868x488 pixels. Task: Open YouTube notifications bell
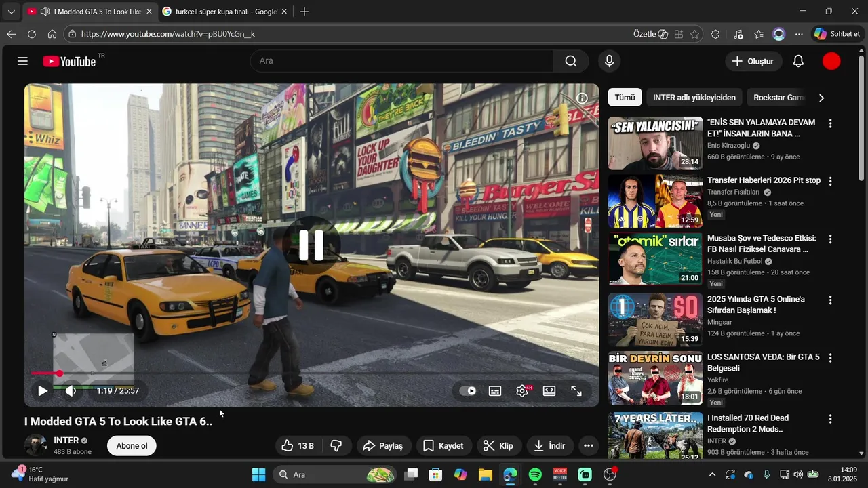[x=798, y=61]
